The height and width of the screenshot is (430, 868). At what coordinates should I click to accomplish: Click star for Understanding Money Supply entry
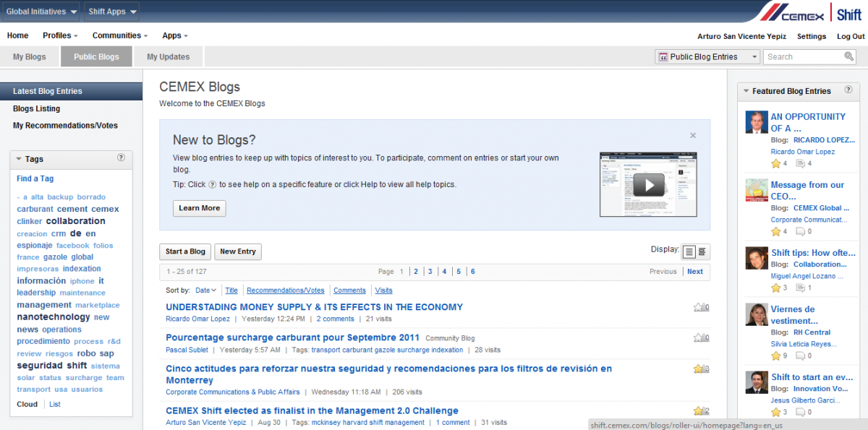[x=698, y=307]
